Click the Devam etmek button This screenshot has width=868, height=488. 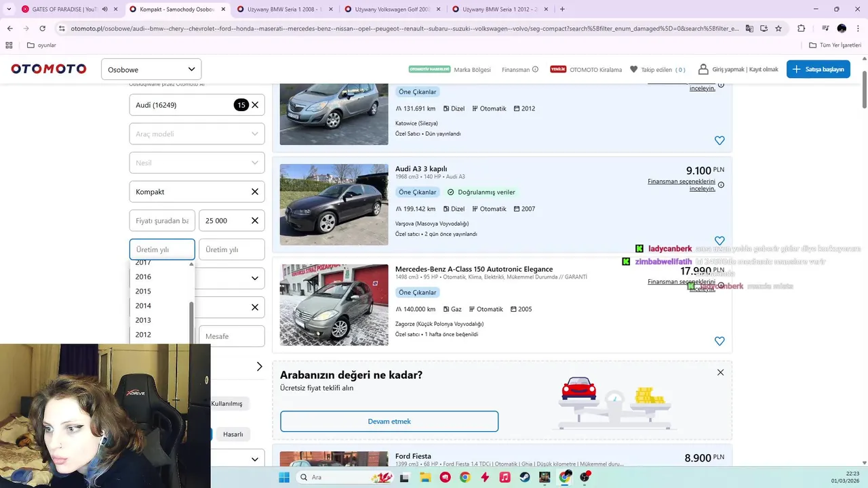389,422
